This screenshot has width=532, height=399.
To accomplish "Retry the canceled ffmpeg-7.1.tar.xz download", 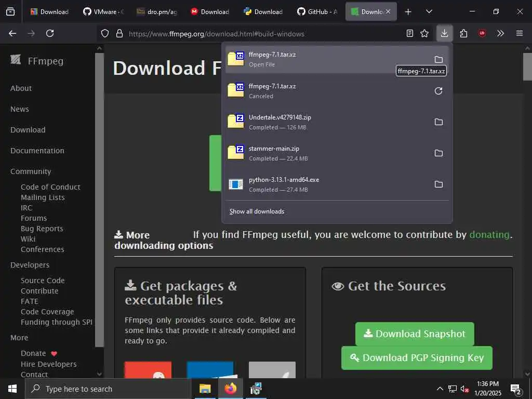I will [438, 91].
